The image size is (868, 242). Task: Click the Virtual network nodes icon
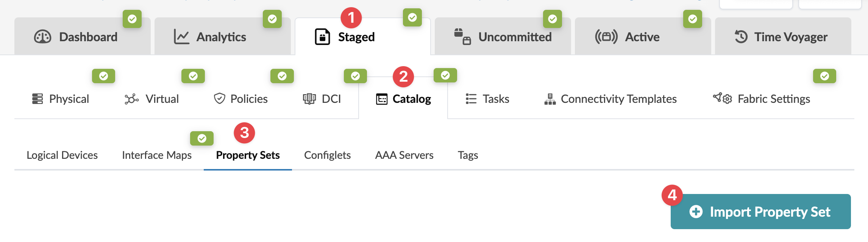coord(131,99)
